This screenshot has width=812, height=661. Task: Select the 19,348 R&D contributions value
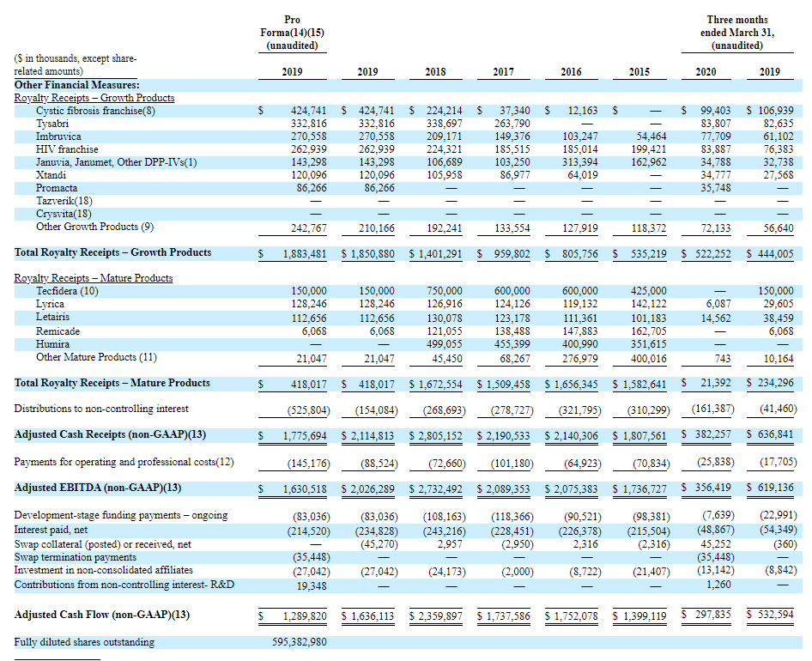312,586
